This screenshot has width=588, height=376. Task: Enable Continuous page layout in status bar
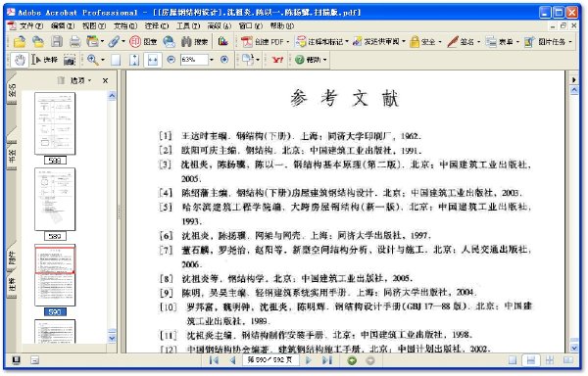tap(531, 360)
